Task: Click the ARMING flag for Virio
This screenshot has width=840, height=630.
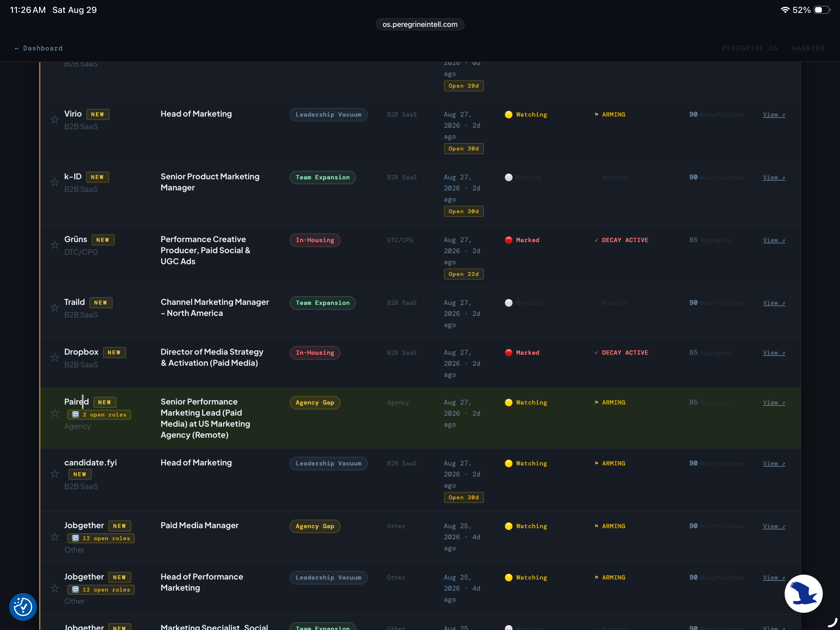Action: tap(610, 115)
